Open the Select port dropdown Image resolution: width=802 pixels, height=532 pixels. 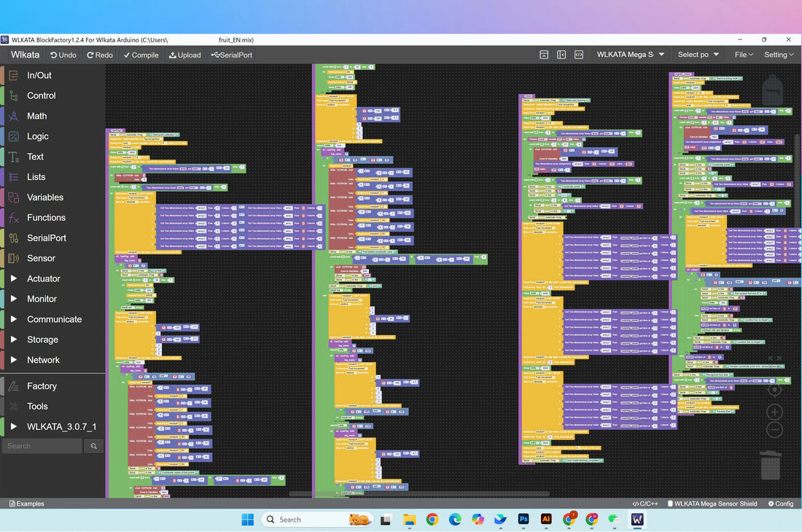click(x=698, y=55)
